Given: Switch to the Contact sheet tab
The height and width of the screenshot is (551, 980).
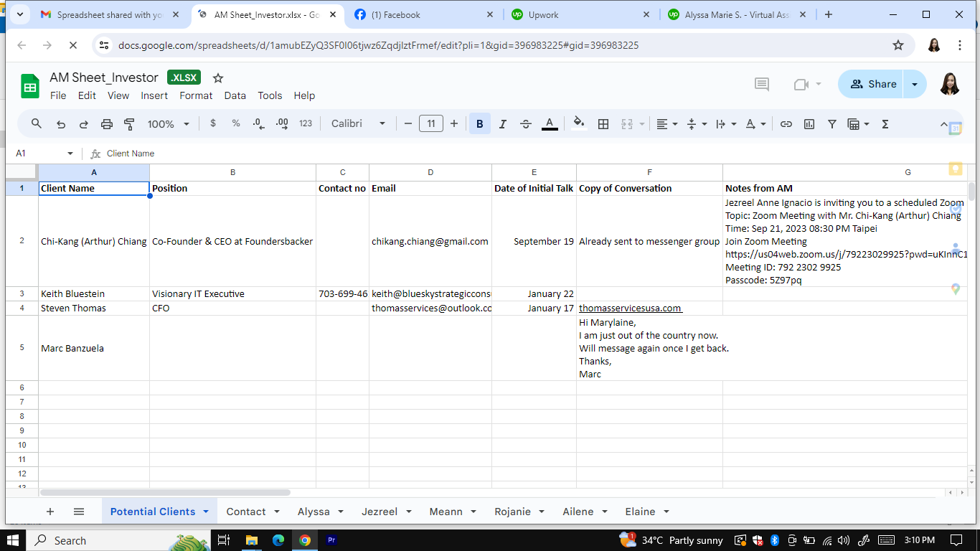Looking at the screenshot, I should coord(246,512).
